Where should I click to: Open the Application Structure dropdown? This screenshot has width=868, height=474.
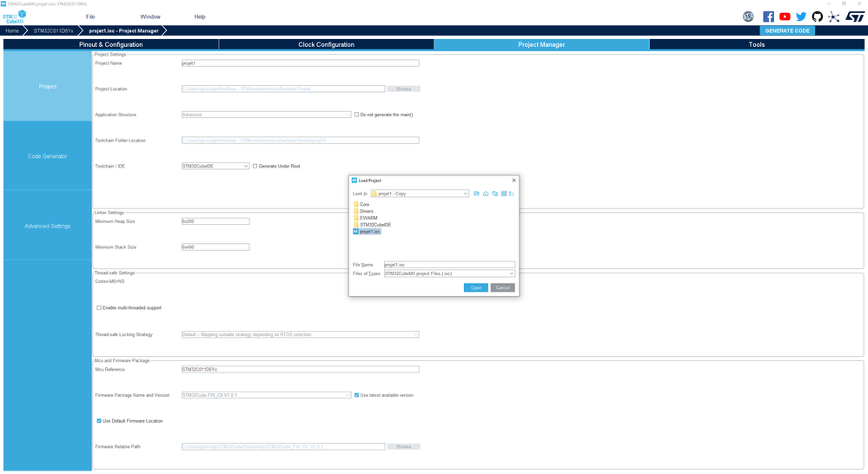coord(266,115)
